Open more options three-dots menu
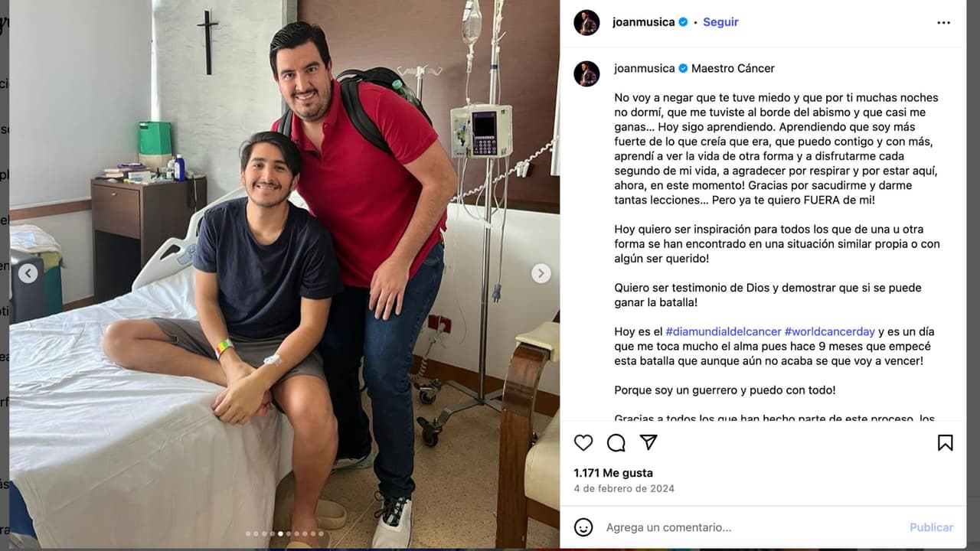The width and height of the screenshot is (980, 551). (x=943, y=23)
